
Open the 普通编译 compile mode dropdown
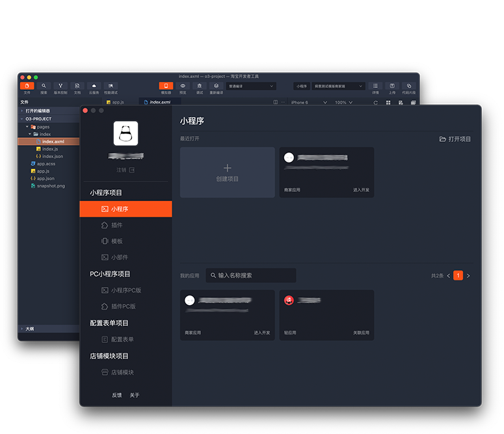[251, 86]
